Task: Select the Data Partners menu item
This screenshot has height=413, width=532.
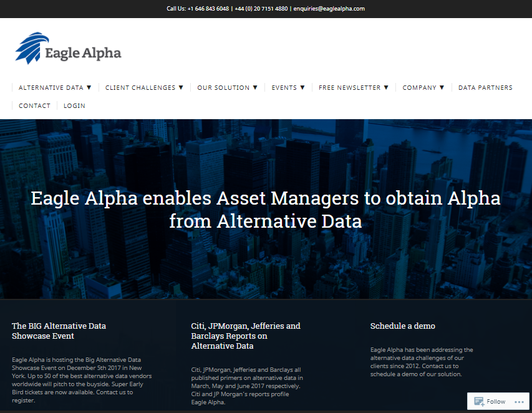Action: pyautogui.click(x=485, y=87)
